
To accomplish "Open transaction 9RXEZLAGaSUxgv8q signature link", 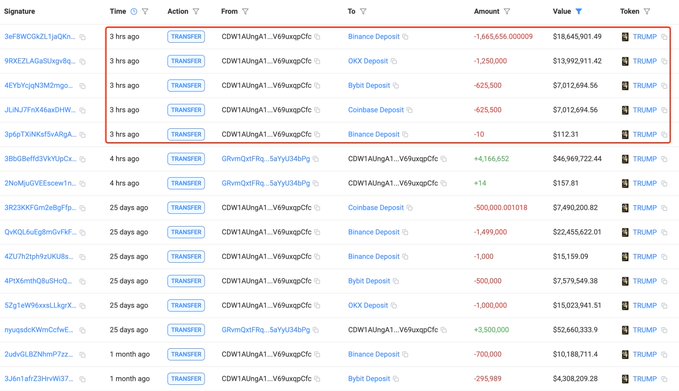I will [x=40, y=61].
